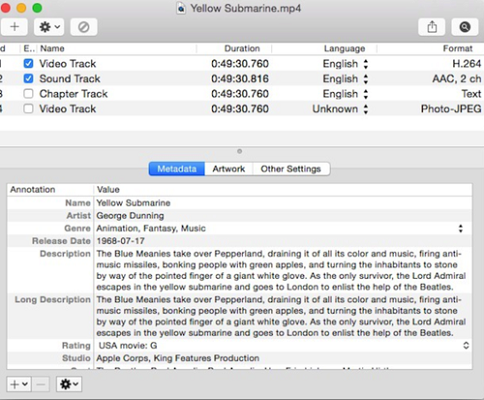Viewport: 484px width, 400px height.
Task: Click the Long Description annotation label
Action: pos(53,299)
